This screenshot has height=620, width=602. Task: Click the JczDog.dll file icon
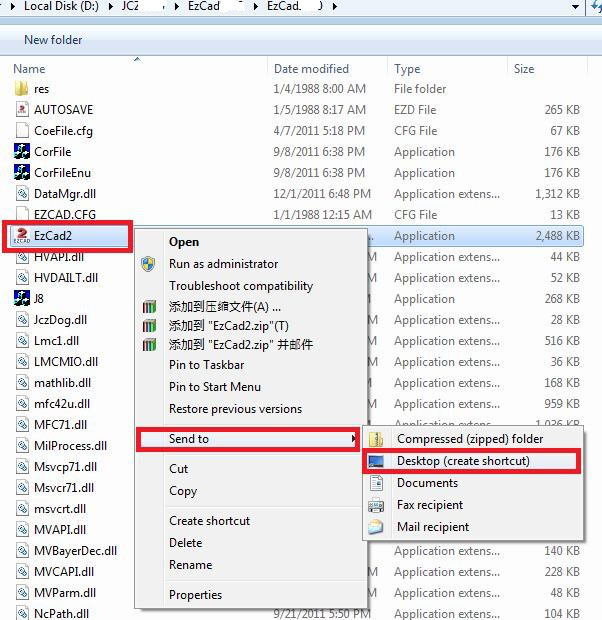point(22,319)
